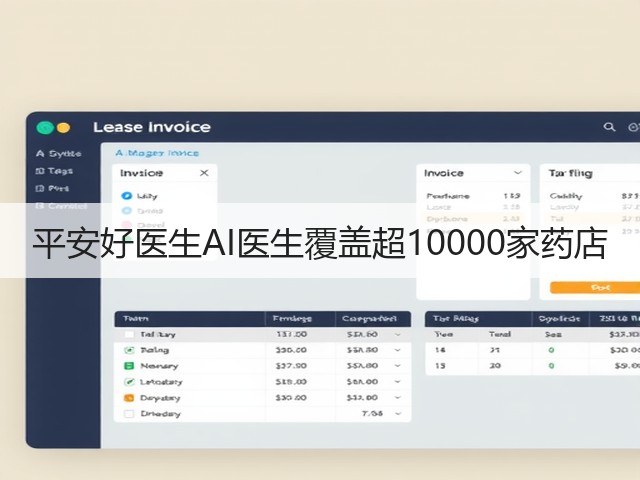Toggle the checkbox in the Letostary row

click(x=129, y=382)
